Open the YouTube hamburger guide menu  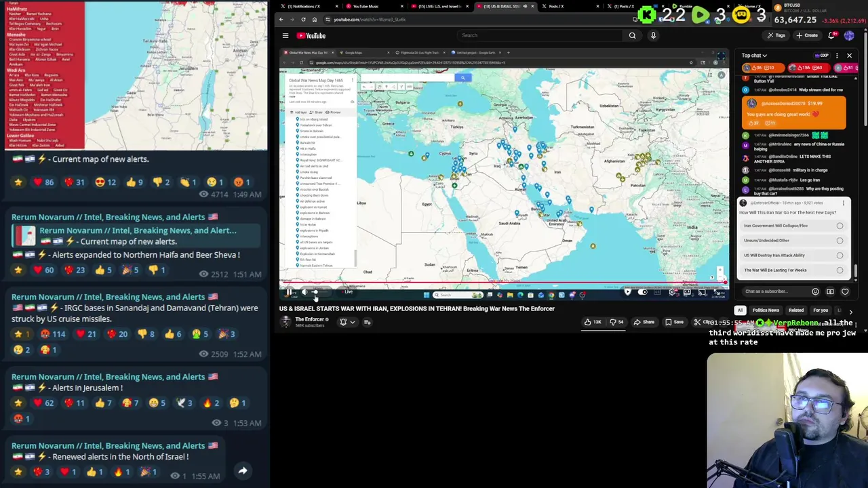(285, 36)
